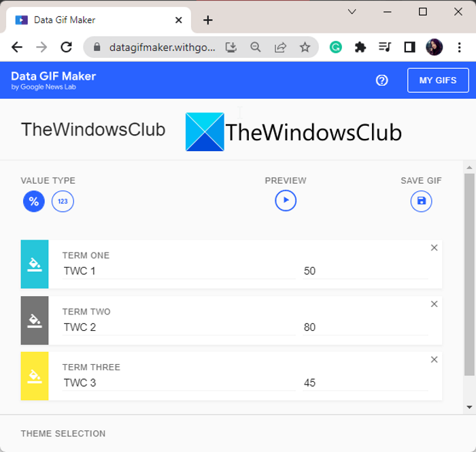Screen dimensions: 476x452
Task: Minimize the browser window
Action: [x=388, y=12]
